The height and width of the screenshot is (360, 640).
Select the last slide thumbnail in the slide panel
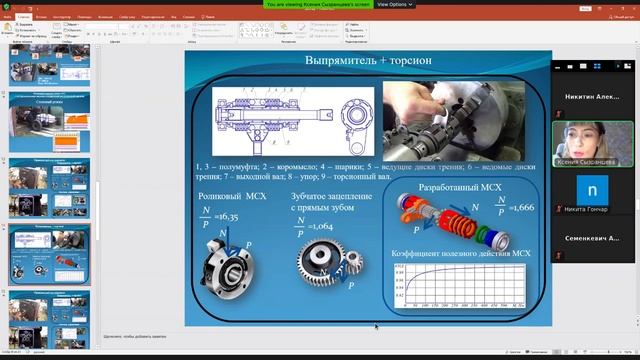[x=49, y=320]
